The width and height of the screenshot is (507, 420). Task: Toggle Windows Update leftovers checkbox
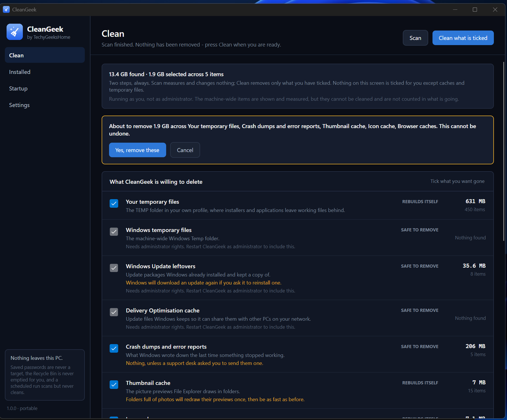[114, 268]
